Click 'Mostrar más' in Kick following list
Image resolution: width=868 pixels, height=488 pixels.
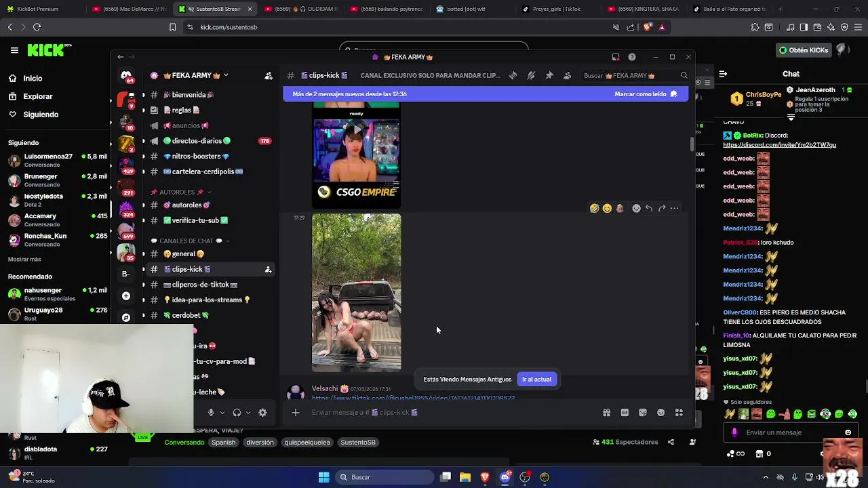pyautogui.click(x=24, y=259)
